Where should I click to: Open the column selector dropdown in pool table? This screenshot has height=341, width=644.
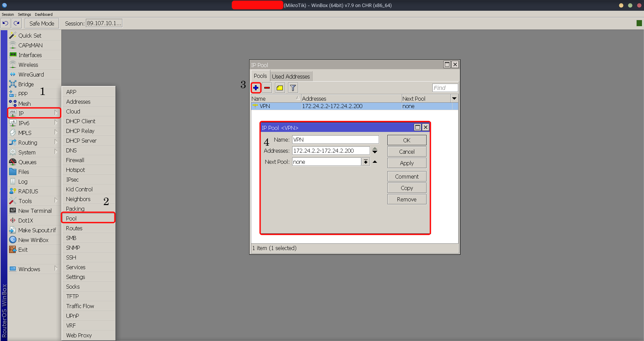point(454,99)
